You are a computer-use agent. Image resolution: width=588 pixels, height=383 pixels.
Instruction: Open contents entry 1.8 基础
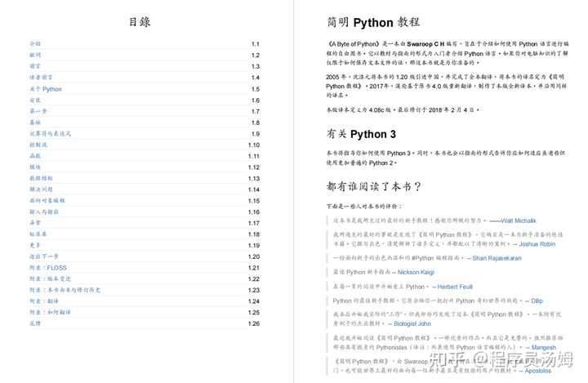point(35,122)
